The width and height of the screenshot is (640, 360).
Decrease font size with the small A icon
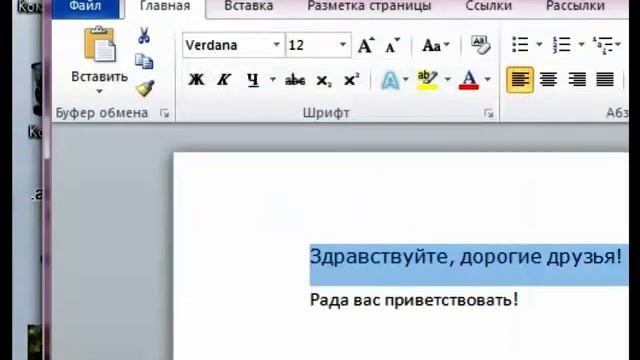392,46
